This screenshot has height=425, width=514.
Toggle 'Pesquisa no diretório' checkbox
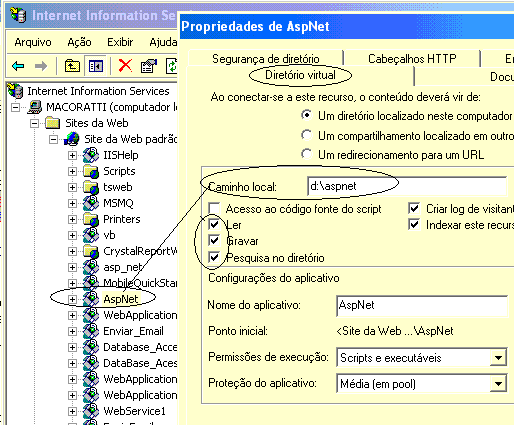tap(214, 257)
